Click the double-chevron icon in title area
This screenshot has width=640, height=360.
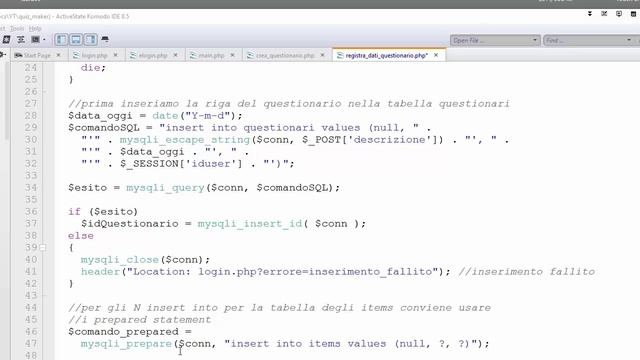point(590,14)
